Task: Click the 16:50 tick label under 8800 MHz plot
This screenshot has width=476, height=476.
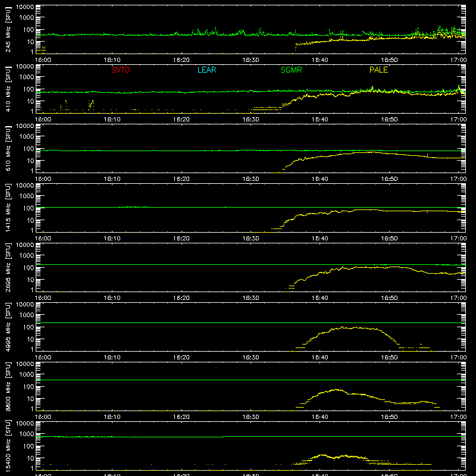Action: pyautogui.click(x=390, y=417)
